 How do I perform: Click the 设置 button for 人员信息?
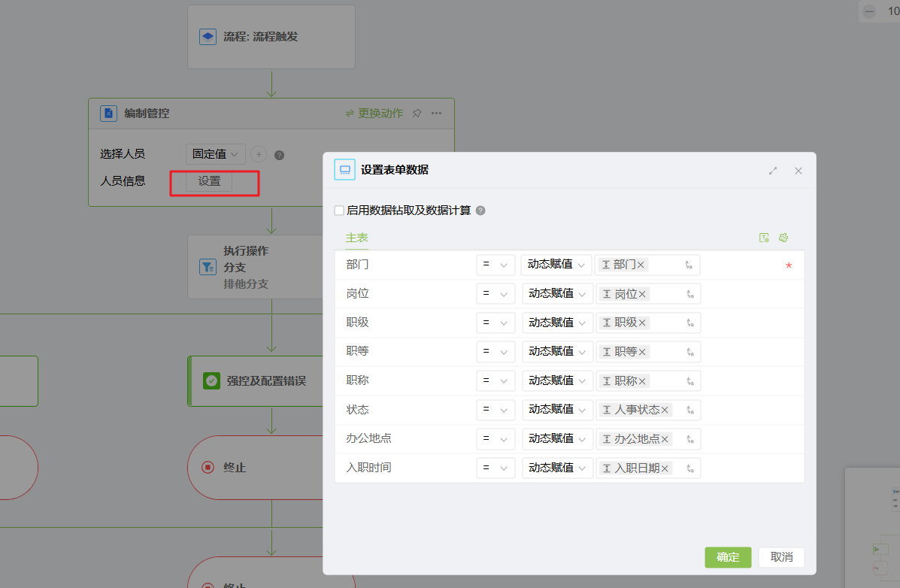click(x=209, y=181)
